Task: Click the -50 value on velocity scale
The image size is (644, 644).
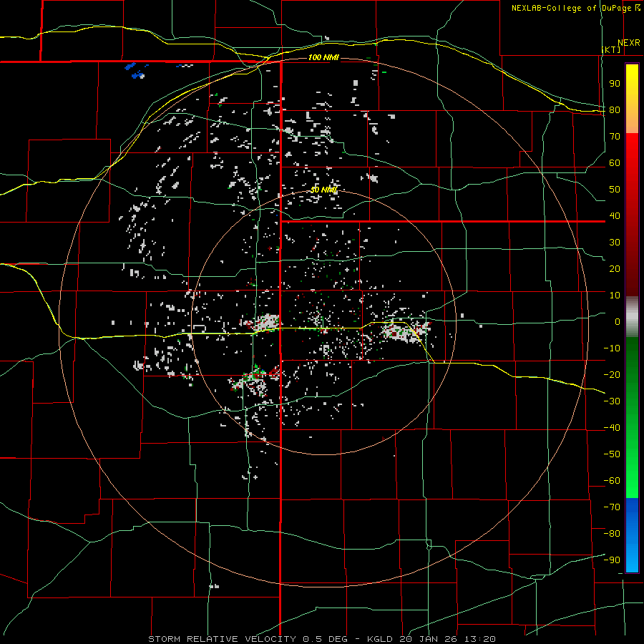Action: [x=612, y=454]
